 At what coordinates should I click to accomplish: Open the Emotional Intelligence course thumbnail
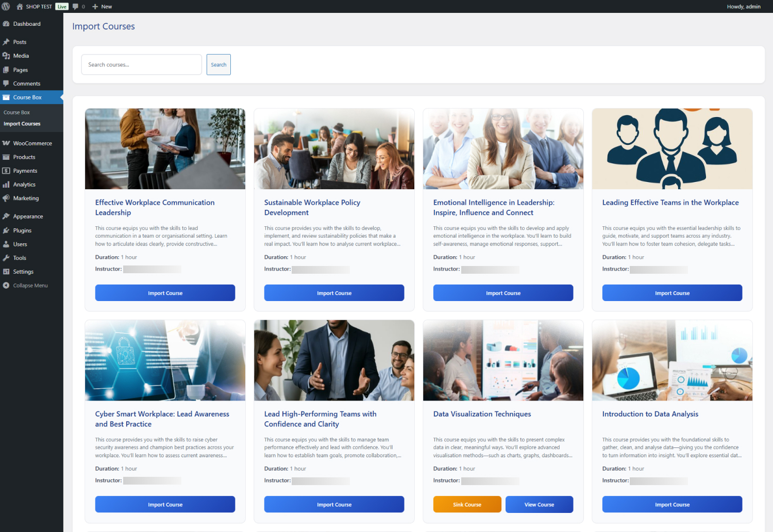click(503, 148)
